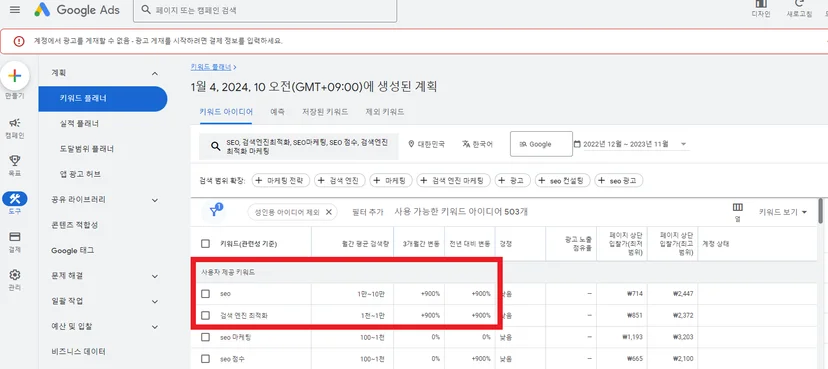Click the 새로고침 refresh icon
Screen dimensions: 828x369
[x=799, y=4]
